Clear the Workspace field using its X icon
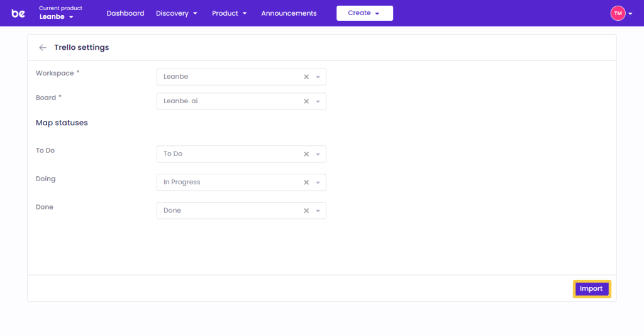The width and height of the screenshot is (644, 336). pyautogui.click(x=306, y=77)
